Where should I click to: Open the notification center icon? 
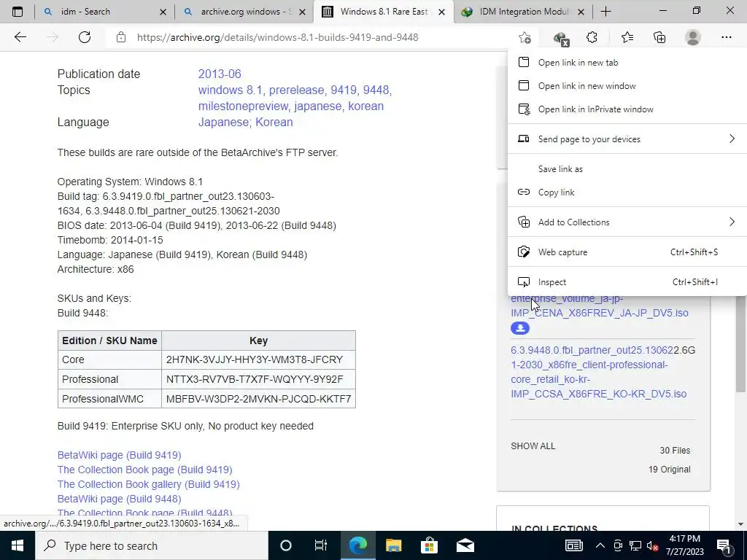724,545
